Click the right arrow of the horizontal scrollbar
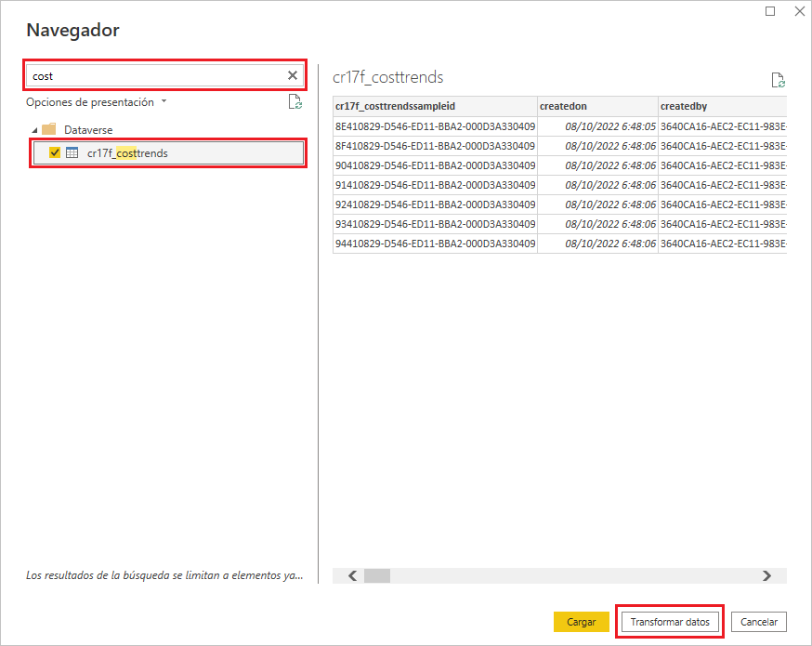This screenshot has width=812, height=646. [766, 575]
